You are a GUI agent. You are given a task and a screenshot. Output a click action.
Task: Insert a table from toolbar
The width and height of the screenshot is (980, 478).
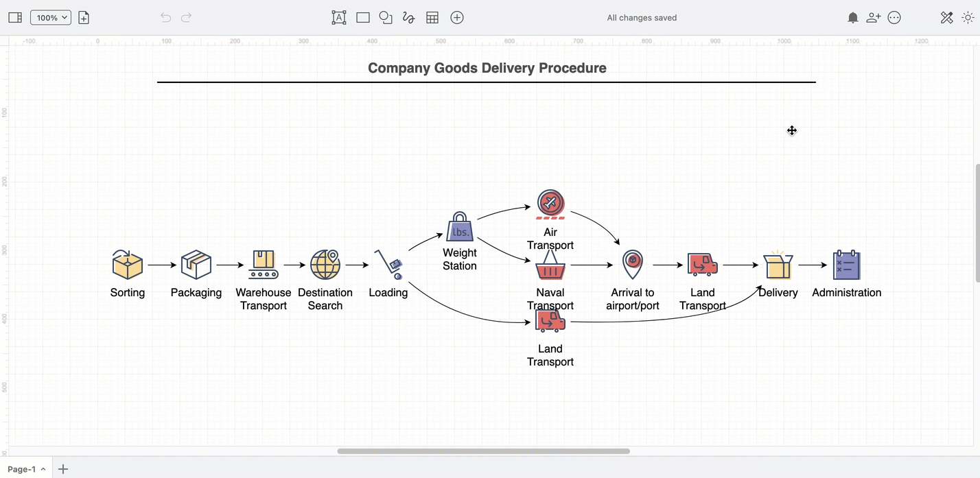coord(432,18)
